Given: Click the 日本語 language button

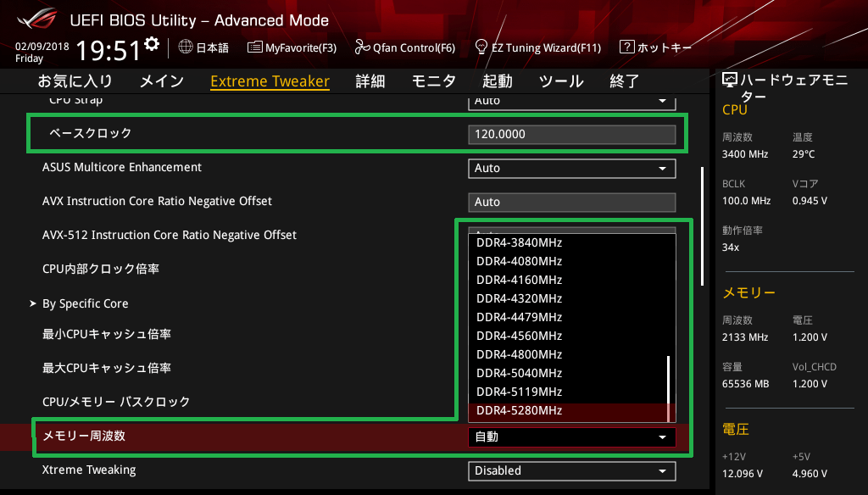Looking at the screenshot, I should (213, 47).
